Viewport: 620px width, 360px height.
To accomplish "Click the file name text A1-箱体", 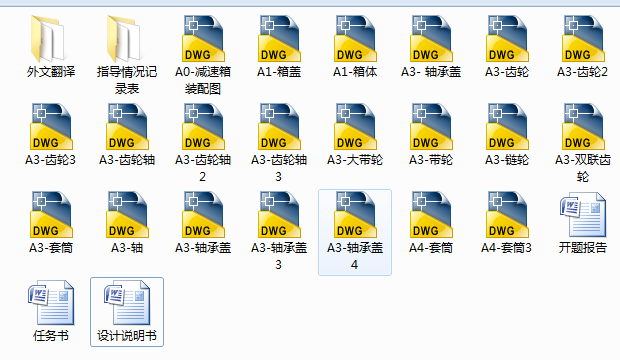I will coord(355,72).
